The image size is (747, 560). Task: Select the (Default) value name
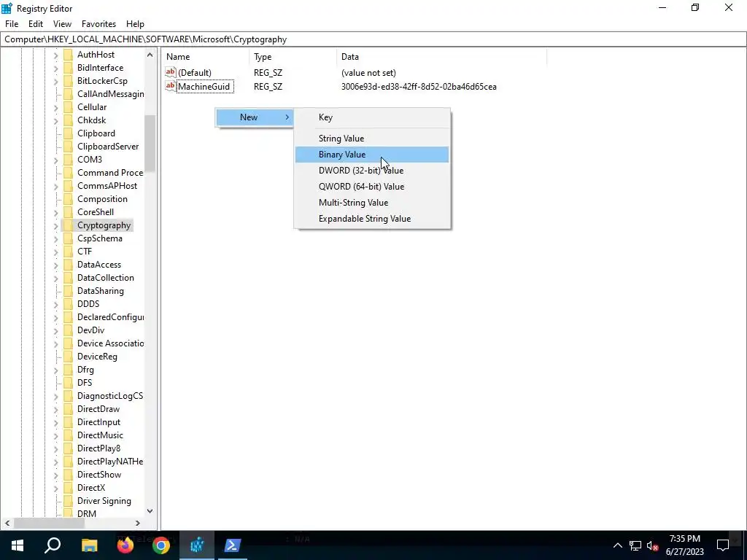pyautogui.click(x=194, y=73)
